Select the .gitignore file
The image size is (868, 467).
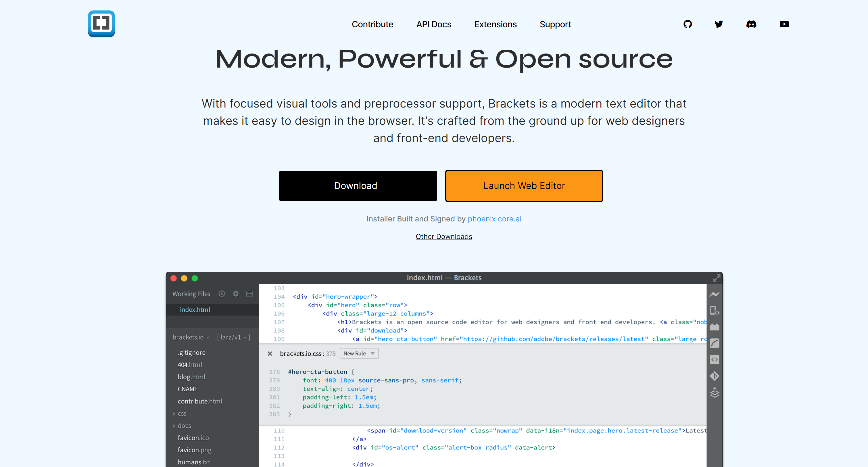tap(191, 352)
